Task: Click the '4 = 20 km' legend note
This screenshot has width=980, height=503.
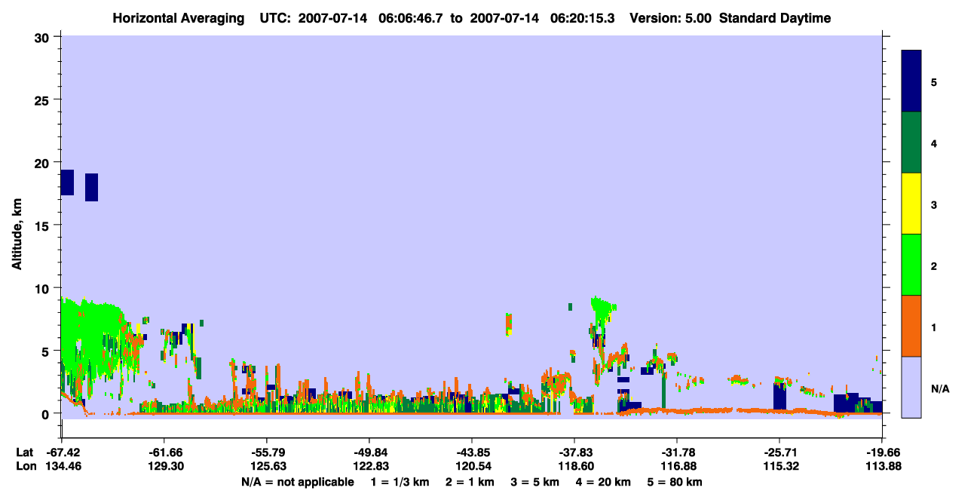Action: [604, 482]
